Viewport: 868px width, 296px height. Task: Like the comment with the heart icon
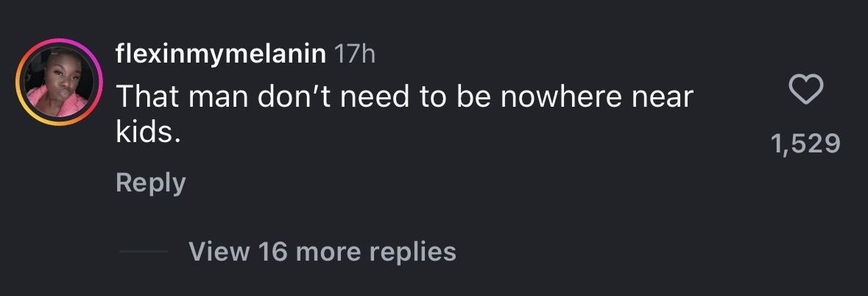coord(805,91)
